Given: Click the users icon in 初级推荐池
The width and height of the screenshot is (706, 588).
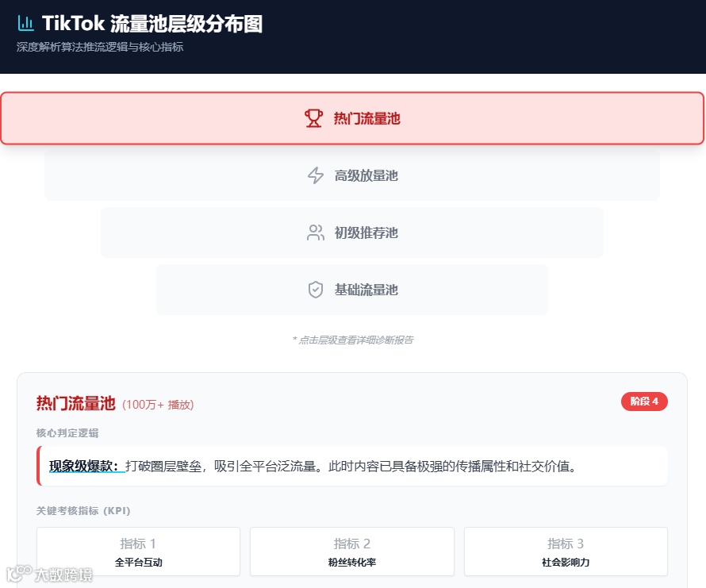Looking at the screenshot, I should tap(316, 233).
